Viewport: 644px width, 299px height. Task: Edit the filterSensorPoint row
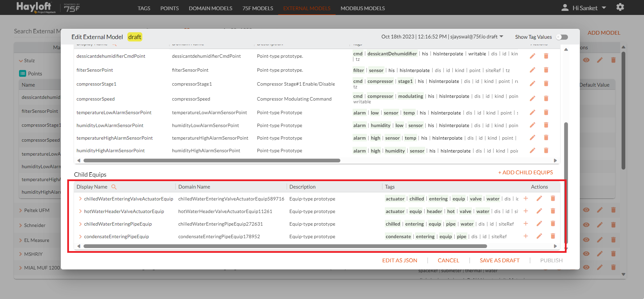(532, 70)
